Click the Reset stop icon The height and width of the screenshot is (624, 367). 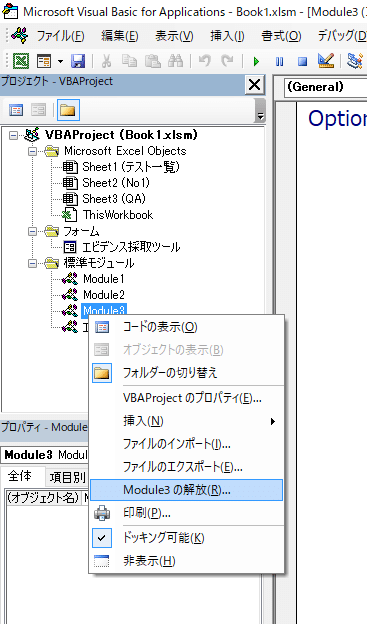[x=303, y=62]
